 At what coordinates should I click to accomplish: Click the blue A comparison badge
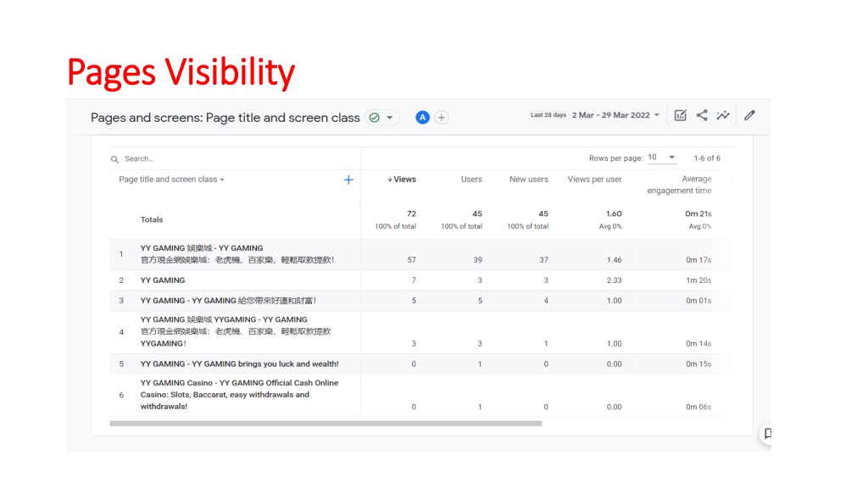coord(422,117)
